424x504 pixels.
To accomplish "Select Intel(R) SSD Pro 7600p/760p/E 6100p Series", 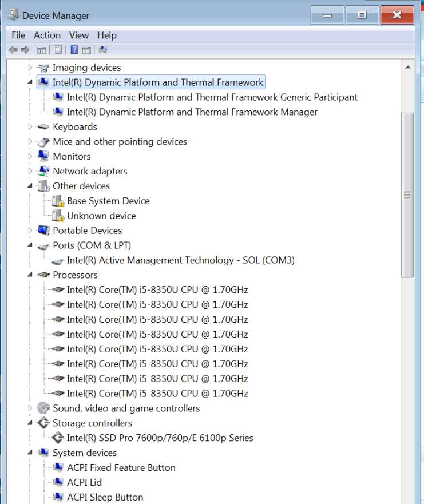I will 160,438.
